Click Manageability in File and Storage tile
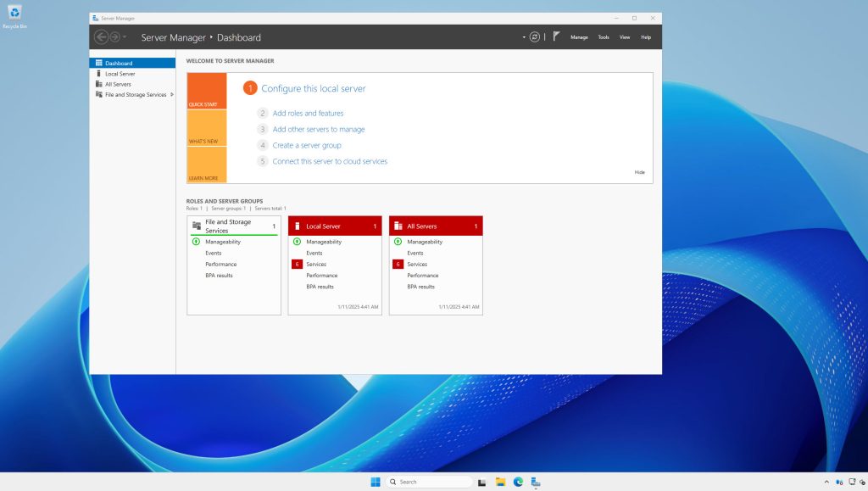This screenshot has height=491, width=868. 223,242
